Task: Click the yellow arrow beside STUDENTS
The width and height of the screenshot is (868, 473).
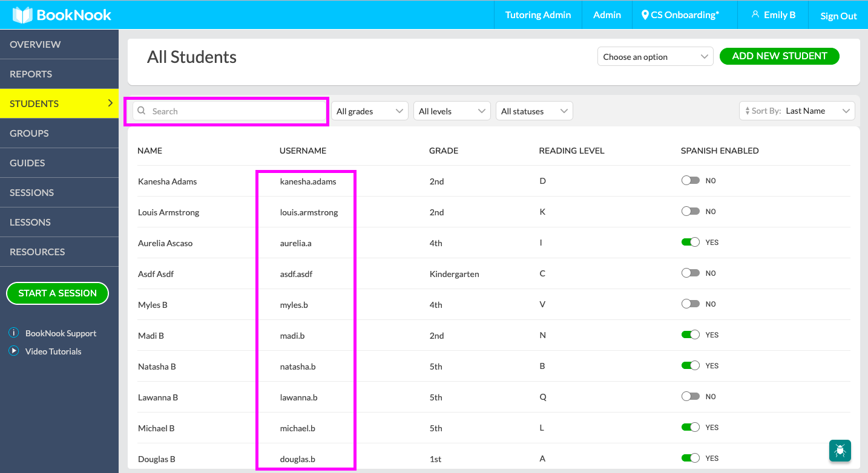Action: pyautogui.click(x=109, y=103)
